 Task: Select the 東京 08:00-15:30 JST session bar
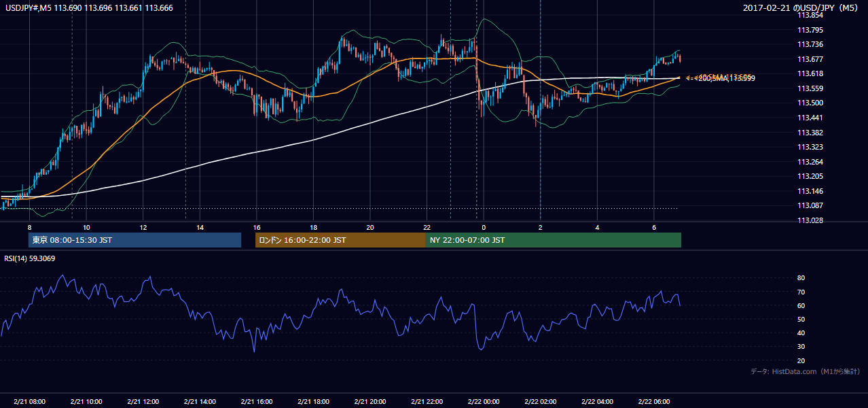[x=134, y=240]
